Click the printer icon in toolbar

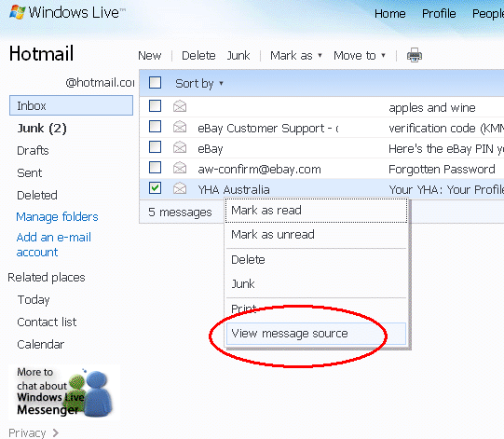click(415, 55)
